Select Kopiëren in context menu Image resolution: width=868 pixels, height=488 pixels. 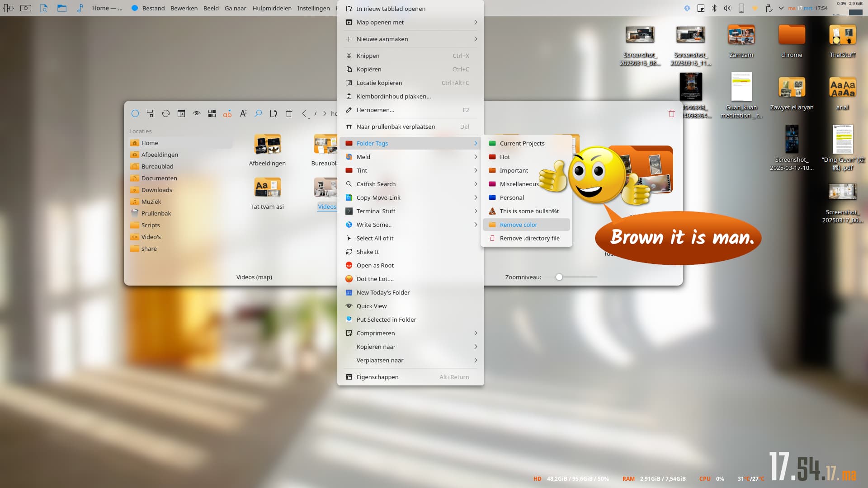(410, 69)
